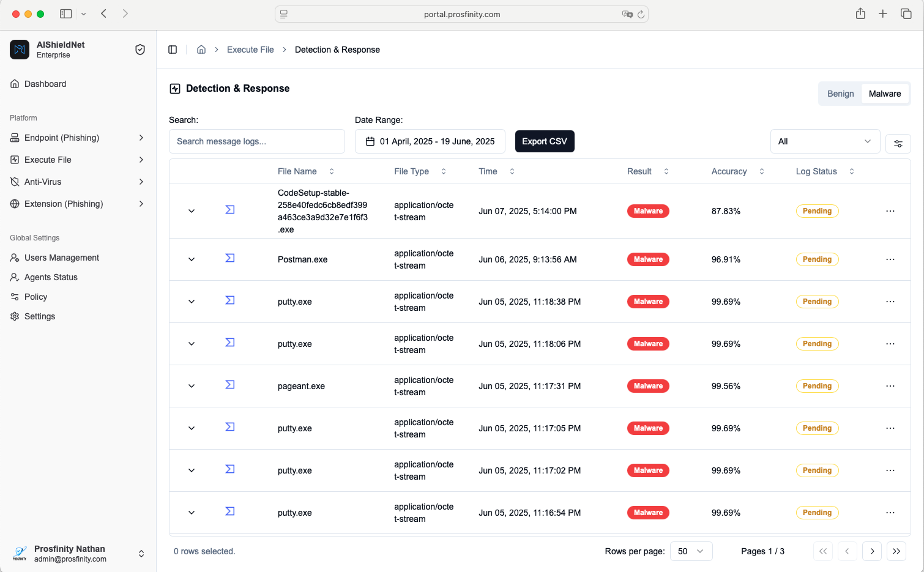Viewport: 924px width, 572px height.
Task: Expand Extension (Phishing) sidebar menu
Action: pyautogui.click(x=78, y=204)
